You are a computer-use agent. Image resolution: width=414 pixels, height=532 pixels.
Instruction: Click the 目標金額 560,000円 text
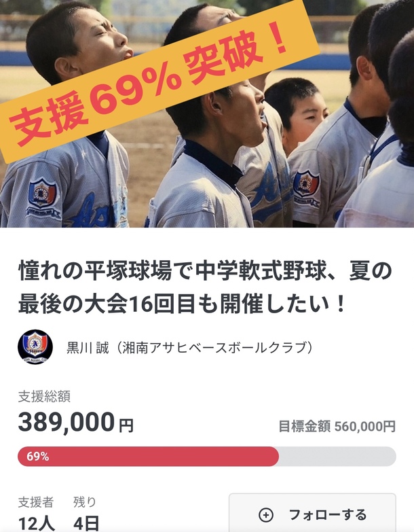(337, 427)
